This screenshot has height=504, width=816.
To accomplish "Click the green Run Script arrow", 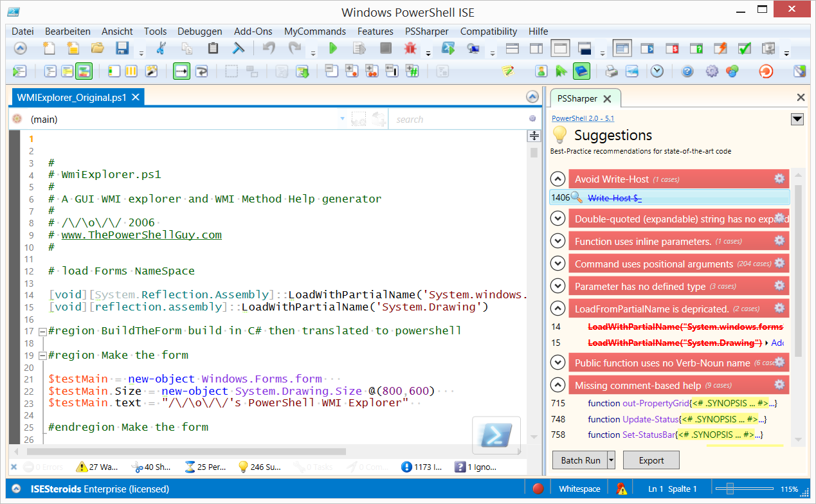I will (x=333, y=48).
